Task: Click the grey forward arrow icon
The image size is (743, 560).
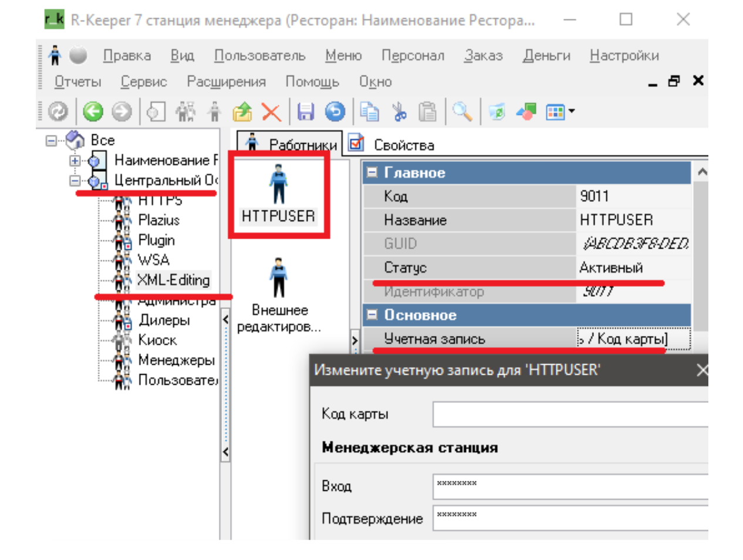Action: click(122, 111)
